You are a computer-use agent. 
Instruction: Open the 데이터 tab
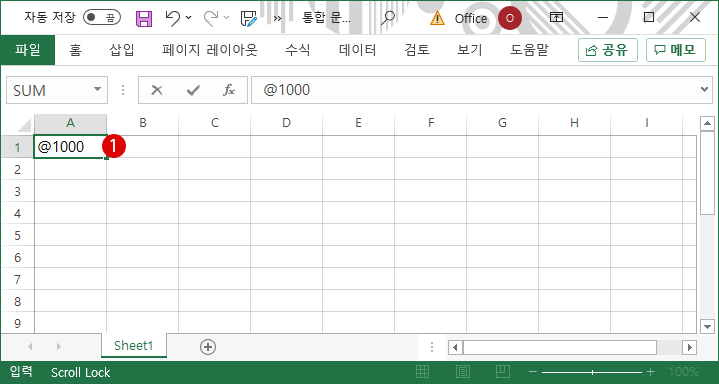pyautogui.click(x=358, y=50)
